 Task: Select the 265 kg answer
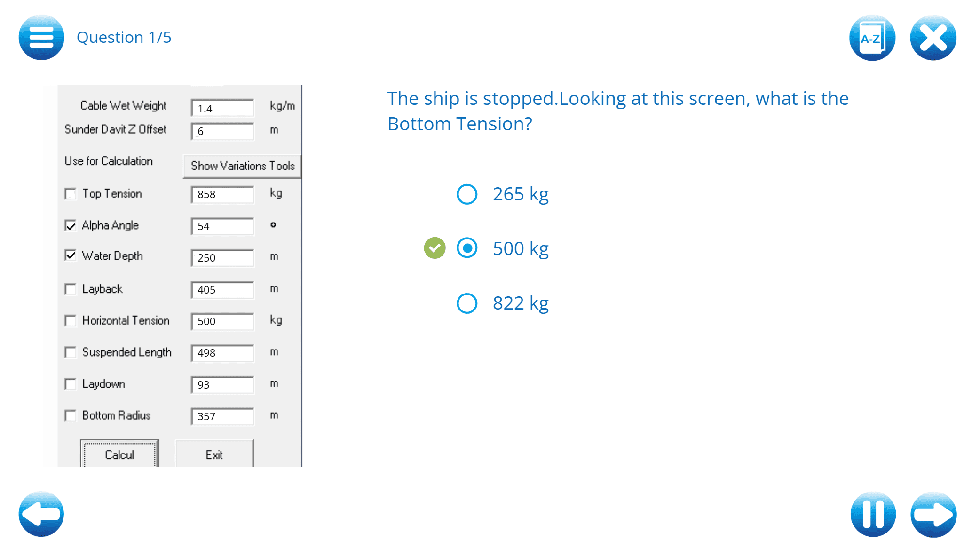pyautogui.click(x=467, y=194)
